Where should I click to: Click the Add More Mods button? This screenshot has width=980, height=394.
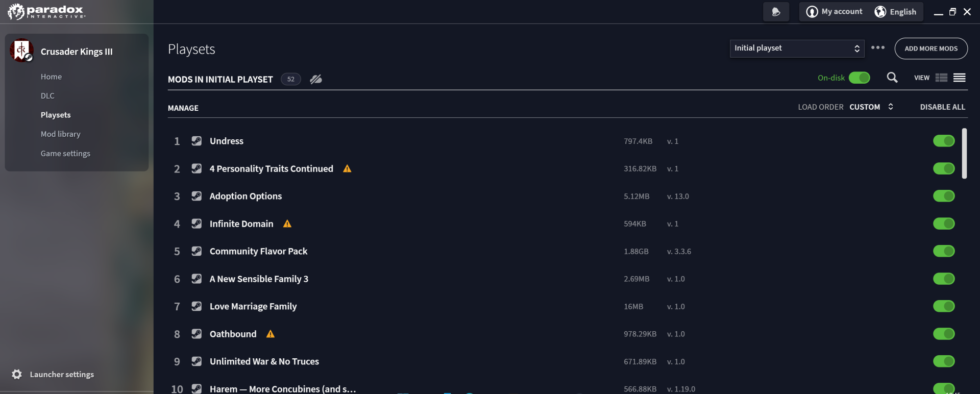tap(931, 48)
